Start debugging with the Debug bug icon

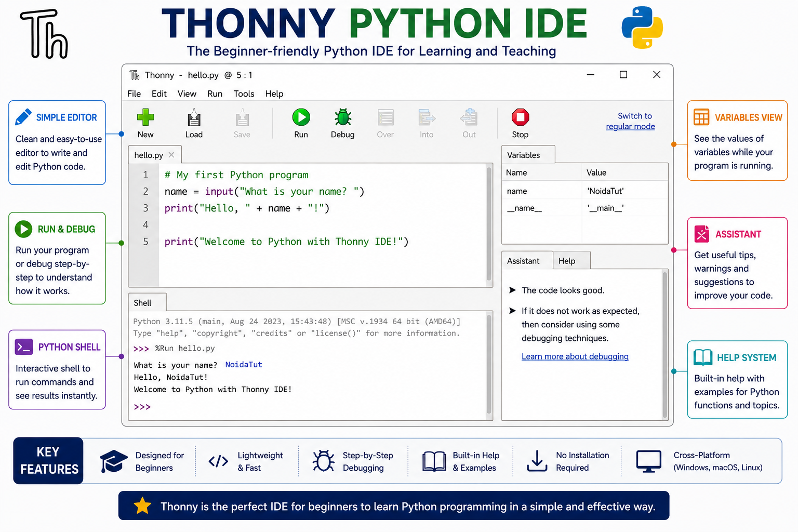click(342, 117)
